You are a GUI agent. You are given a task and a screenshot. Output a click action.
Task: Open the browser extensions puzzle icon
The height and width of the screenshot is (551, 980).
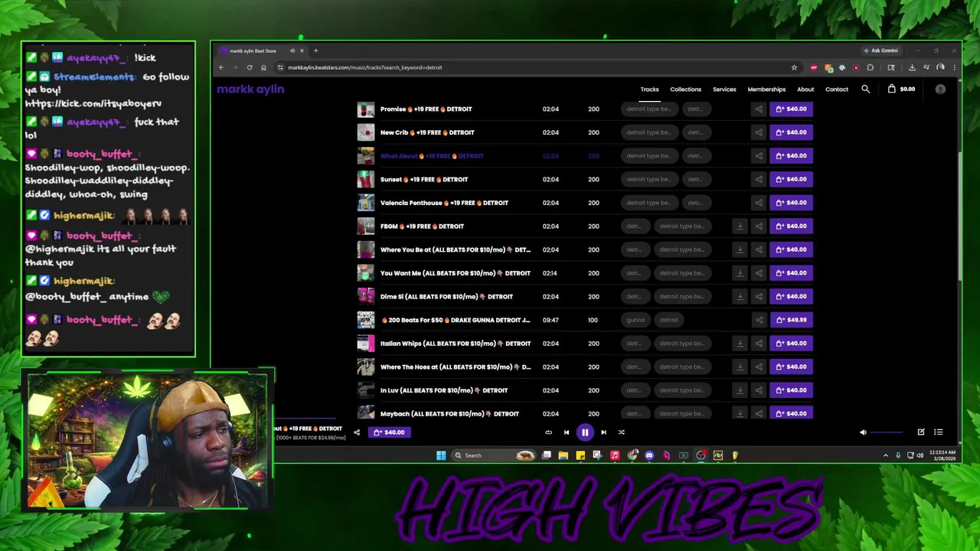point(870,67)
